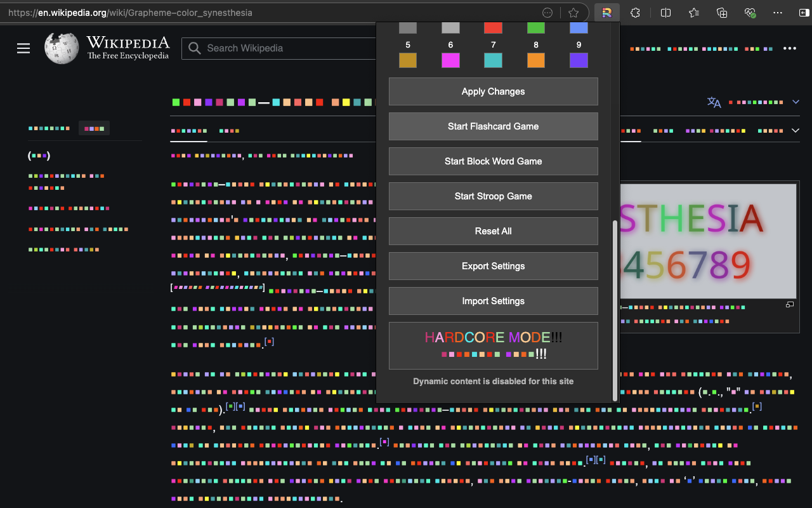Open the Talk tab beside Article tab
Image resolution: width=812 pixels, height=508 pixels.
229,131
